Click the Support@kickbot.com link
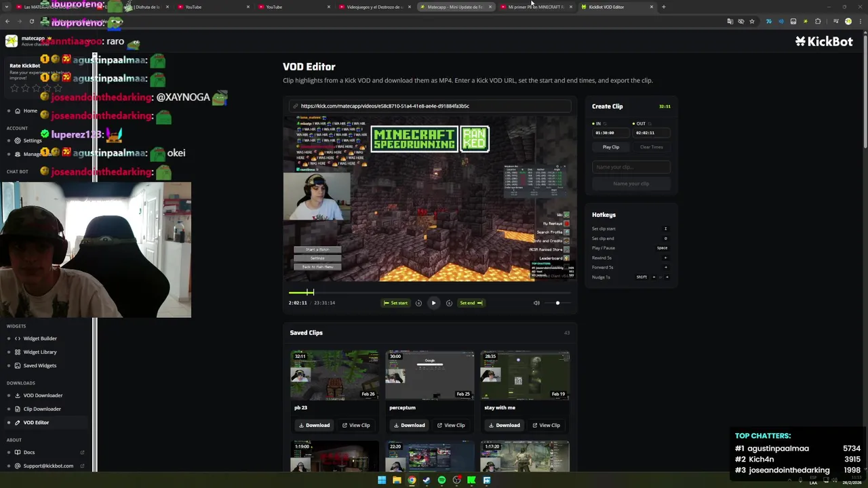Viewport: 868px width, 488px height. [48, 466]
